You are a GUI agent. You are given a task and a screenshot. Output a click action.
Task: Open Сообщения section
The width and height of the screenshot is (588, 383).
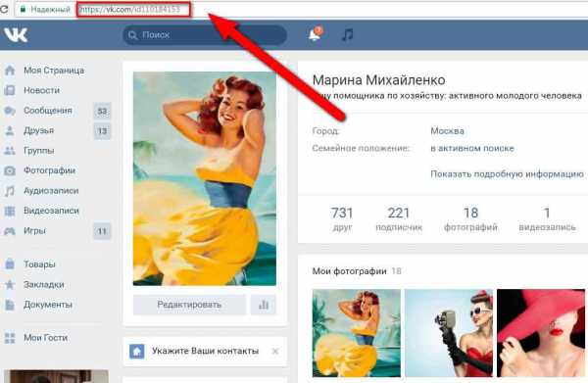(48, 111)
